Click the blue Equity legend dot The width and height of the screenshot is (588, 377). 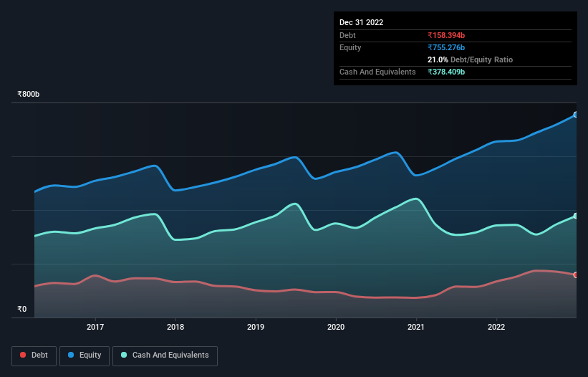pyautogui.click(x=71, y=355)
